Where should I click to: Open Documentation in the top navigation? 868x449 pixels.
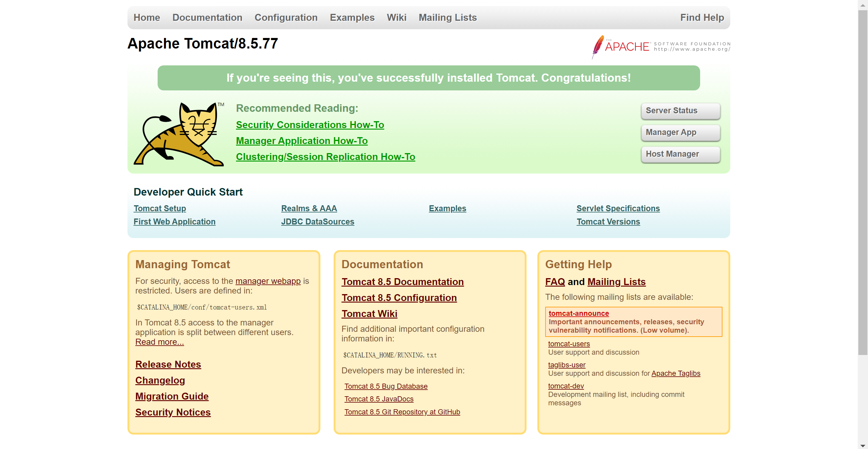[207, 17]
